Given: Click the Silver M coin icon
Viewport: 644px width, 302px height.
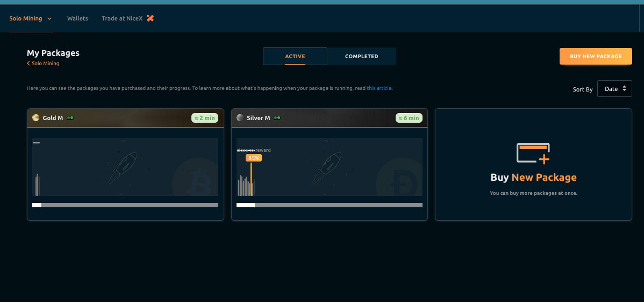Looking at the screenshot, I should (240, 118).
